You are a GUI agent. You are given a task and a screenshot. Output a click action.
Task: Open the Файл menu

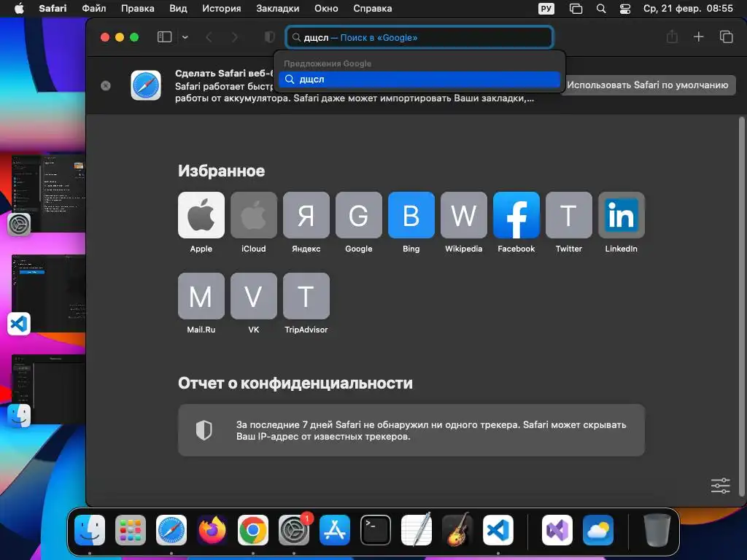94,8
